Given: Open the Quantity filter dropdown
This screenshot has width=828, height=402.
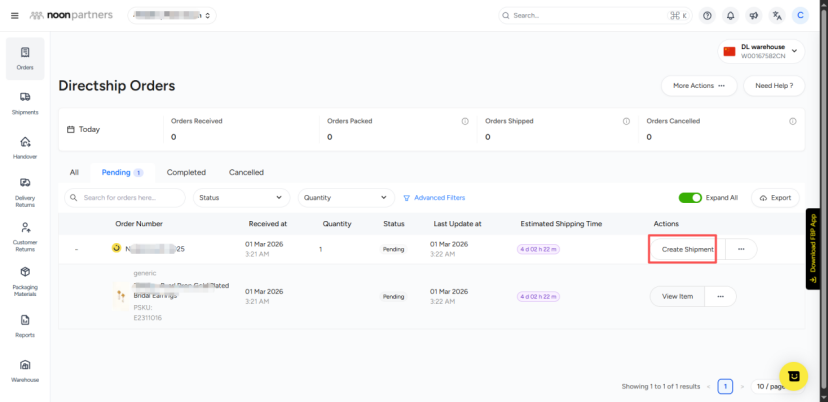Looking at the screenshot, I should pos(346,198).
